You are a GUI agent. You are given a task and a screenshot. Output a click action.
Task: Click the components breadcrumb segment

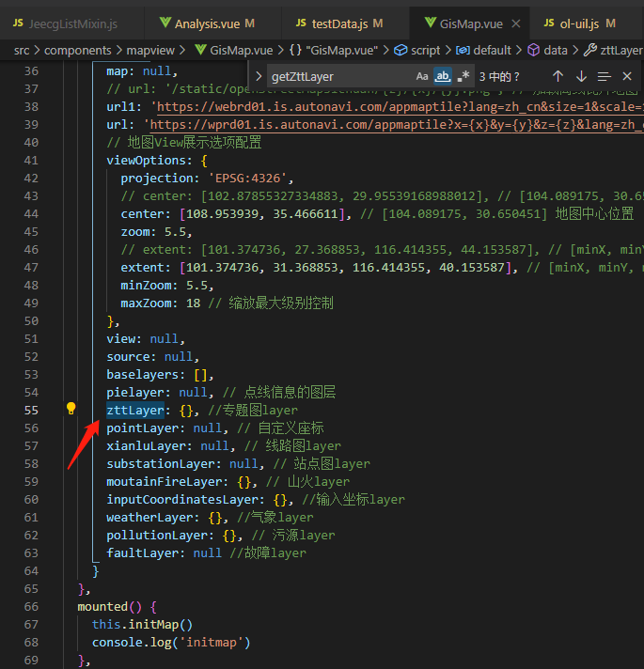coord(78,51)
